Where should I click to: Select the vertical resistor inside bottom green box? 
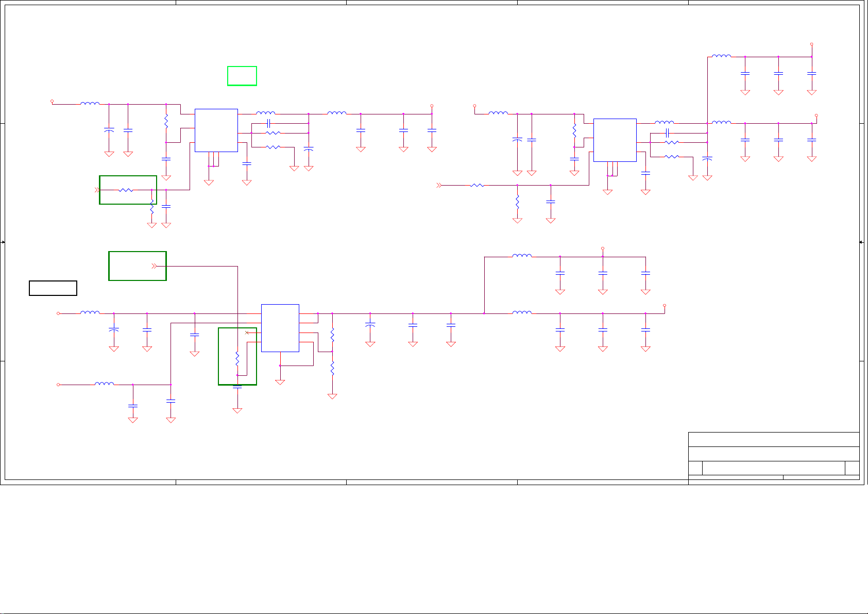(237, 357)
